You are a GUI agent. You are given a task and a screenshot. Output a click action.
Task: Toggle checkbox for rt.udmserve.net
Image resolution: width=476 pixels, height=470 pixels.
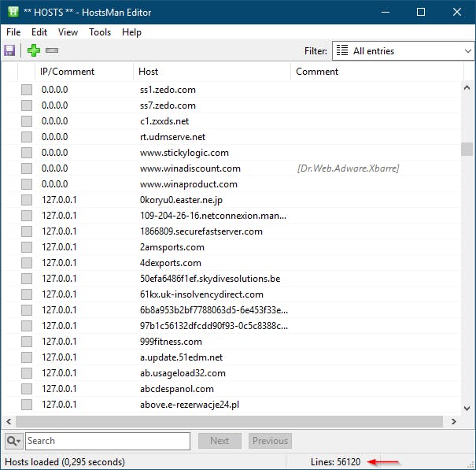pyautogui.click(x=27, y=137)
